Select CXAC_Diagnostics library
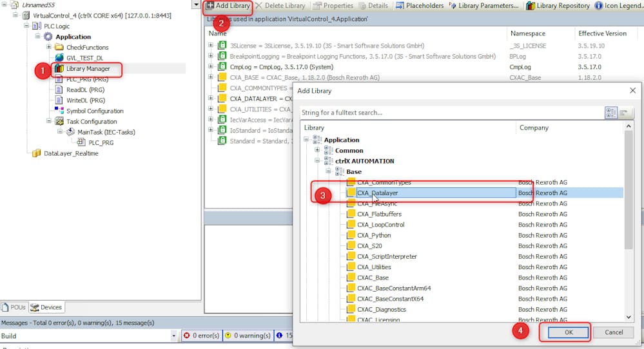Viewport: 644px width, 349px height. [382, 309]
